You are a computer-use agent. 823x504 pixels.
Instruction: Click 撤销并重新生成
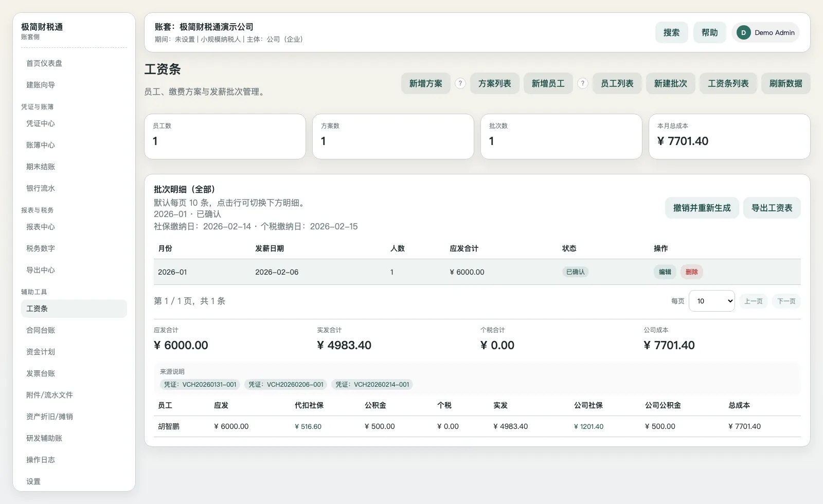[x=702, y=208]
